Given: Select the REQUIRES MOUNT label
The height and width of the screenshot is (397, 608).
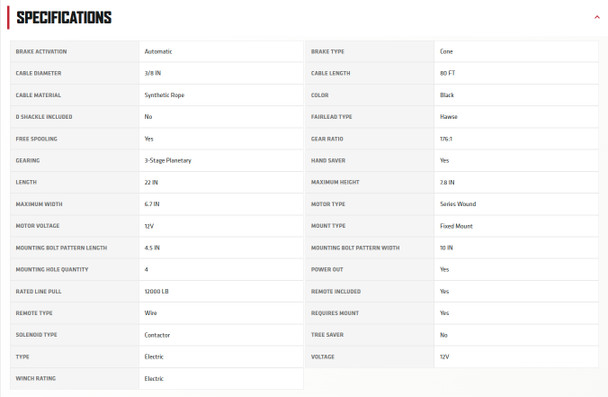Looking at the screenshot, I should pyautogui.click(x=335, y=313).
